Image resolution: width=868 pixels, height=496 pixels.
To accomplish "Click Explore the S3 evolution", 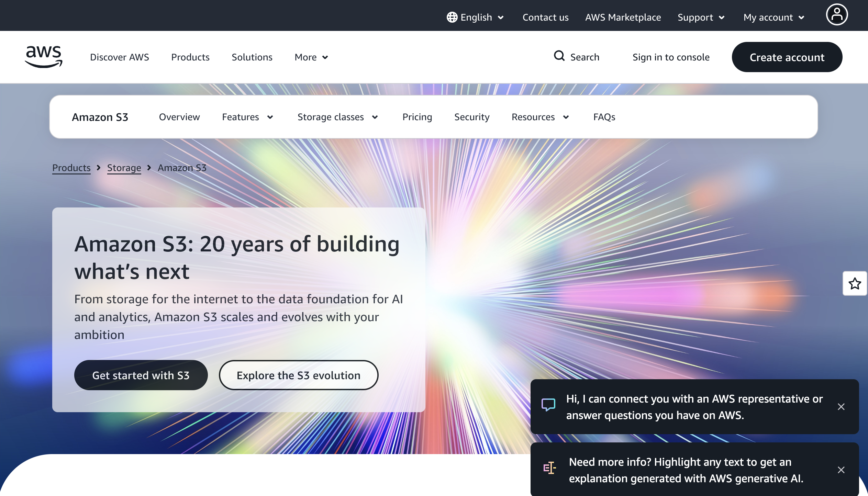I will pyautogui.click(x=298, y=375).
